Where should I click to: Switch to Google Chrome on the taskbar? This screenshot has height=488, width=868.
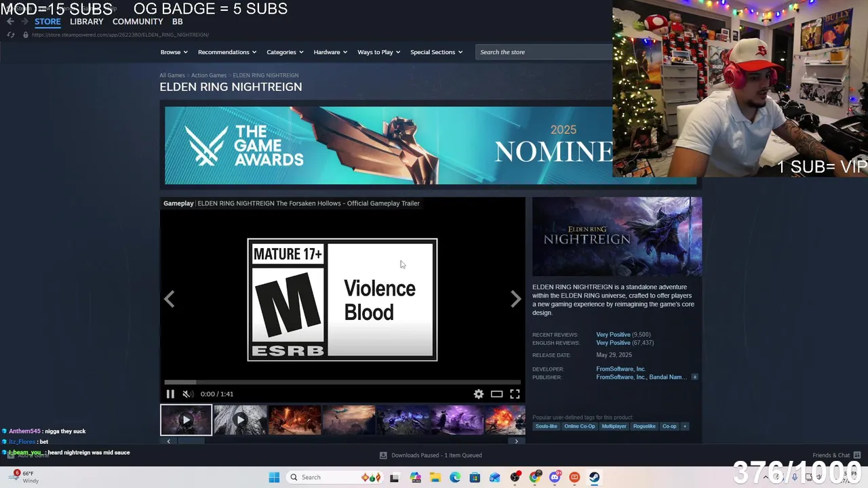[535, 477]
